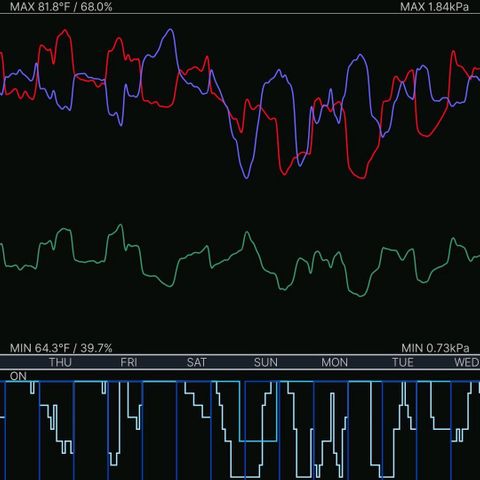Viewport: 480px width, 480px height.
Task: Click the light blue rectangular device trace
Action: pos(258,441)
